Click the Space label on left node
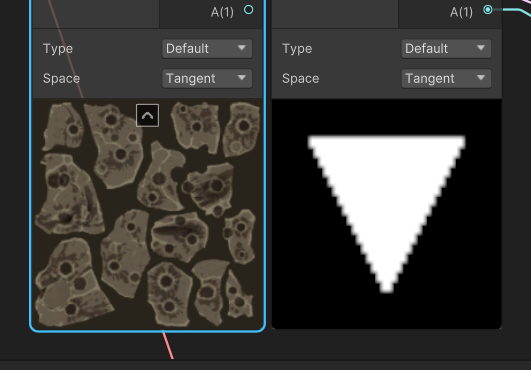 coord(61,79)
